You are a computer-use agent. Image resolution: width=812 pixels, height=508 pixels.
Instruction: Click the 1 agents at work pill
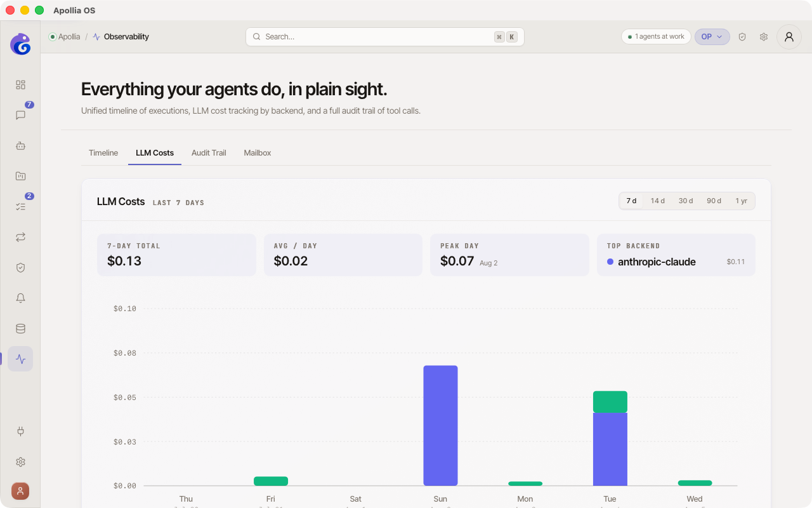coord(656,37)
